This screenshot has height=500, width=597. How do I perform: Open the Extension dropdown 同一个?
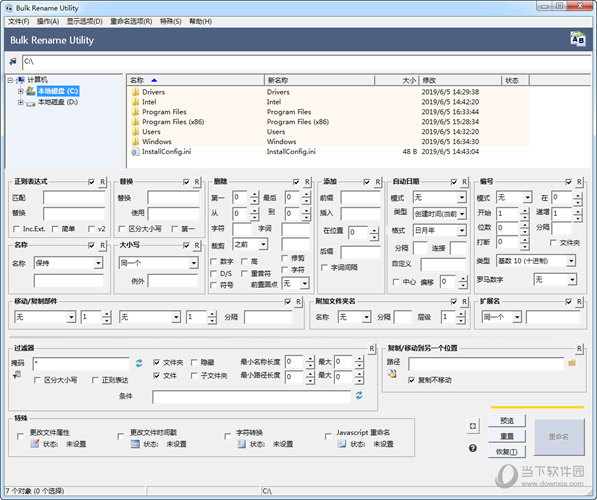[x=501, y=317]
